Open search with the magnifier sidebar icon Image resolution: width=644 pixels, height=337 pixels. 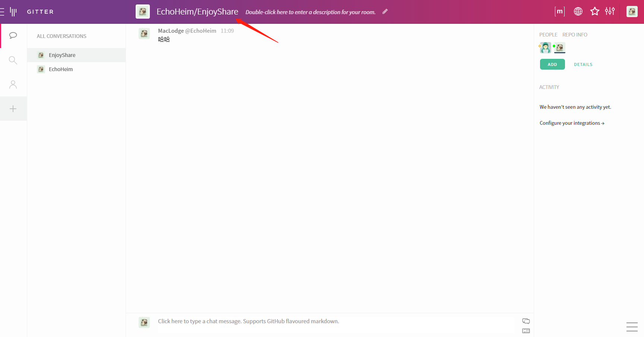tap(13, 60)
